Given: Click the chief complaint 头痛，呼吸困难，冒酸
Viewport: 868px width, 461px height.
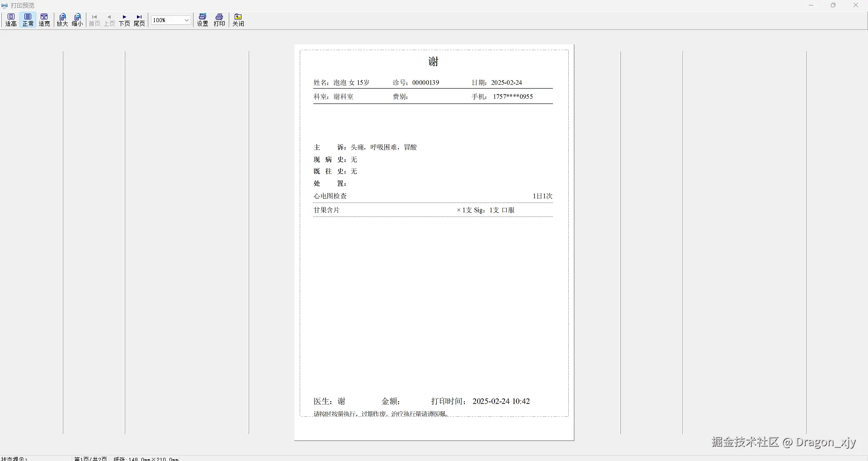Looking at the screenshot, I should 384,147.
